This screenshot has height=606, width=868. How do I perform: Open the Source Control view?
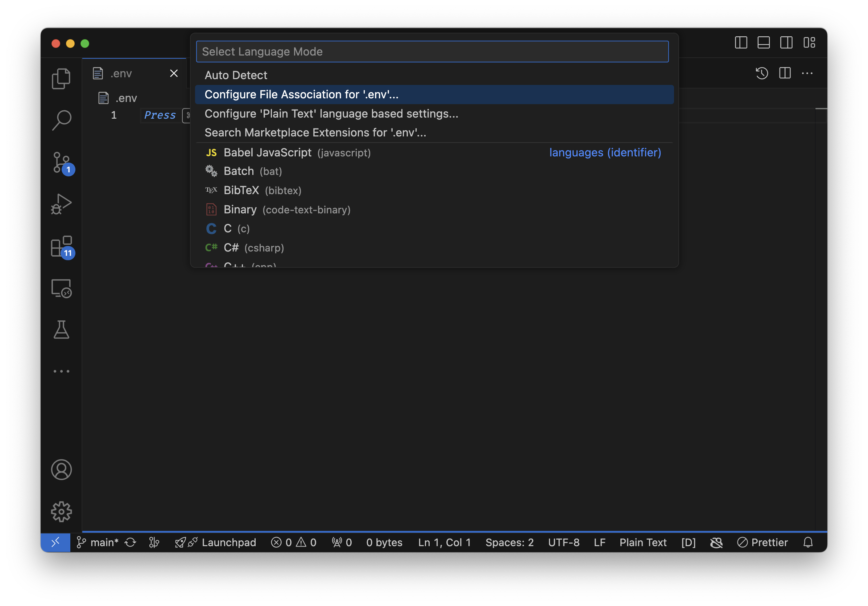tap(61, 163)
